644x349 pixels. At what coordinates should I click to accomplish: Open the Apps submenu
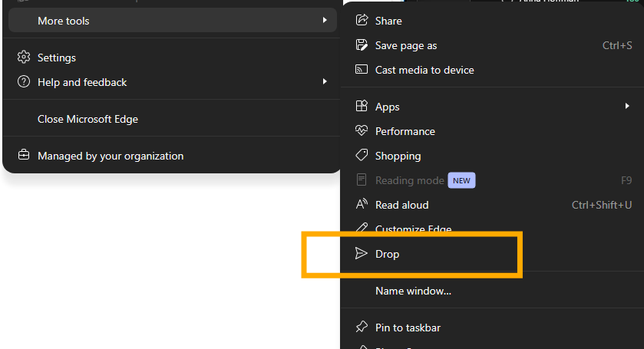point(492,107)
